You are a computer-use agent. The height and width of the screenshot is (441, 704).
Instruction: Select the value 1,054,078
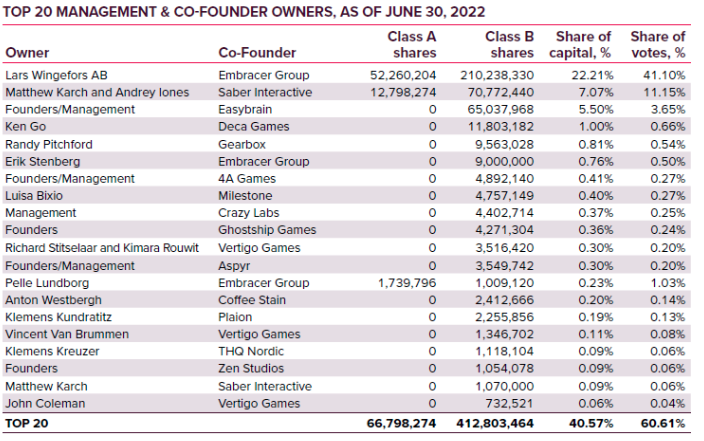click(x=504, y=368)
